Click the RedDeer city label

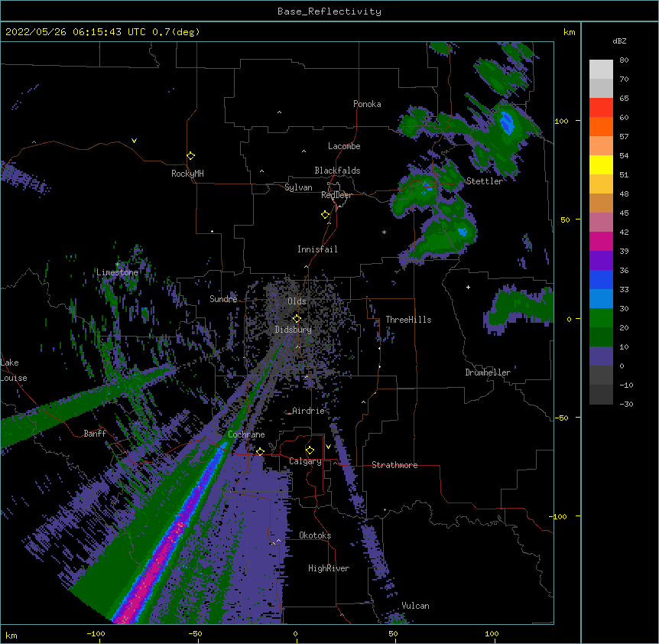pos(336,195)
